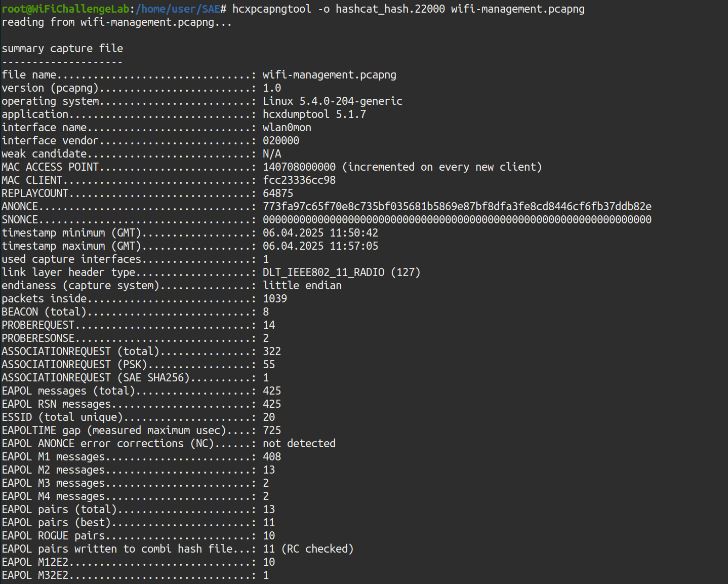The image size is (728, 584).
Task: Click the hcxpcapngtool command in the prompt
Action: tap(271, 9)
